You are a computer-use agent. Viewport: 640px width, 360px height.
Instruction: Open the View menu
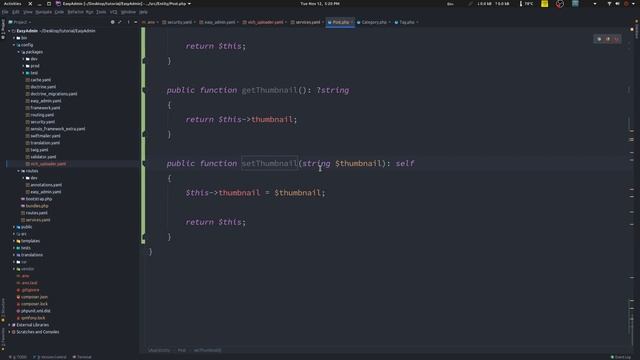(x=28, y=12)
